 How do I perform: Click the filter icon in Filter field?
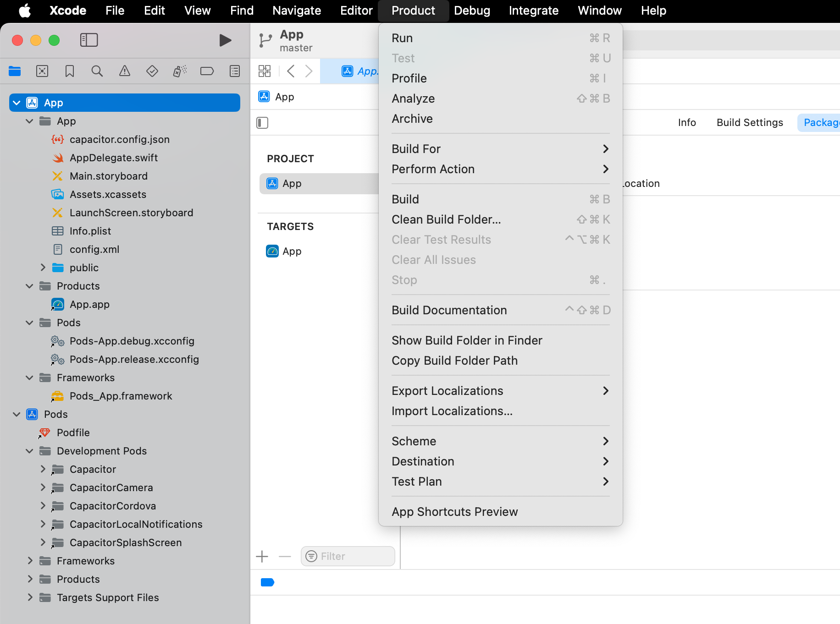pos(311,556)
